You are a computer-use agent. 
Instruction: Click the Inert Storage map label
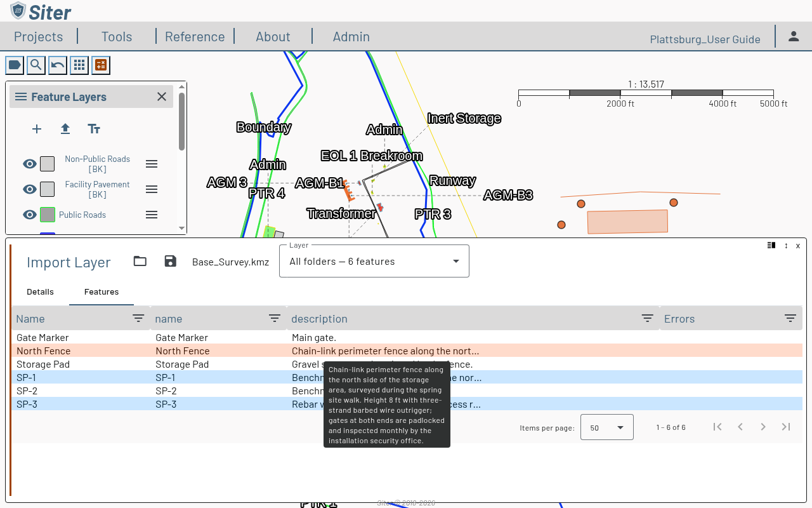464,118
